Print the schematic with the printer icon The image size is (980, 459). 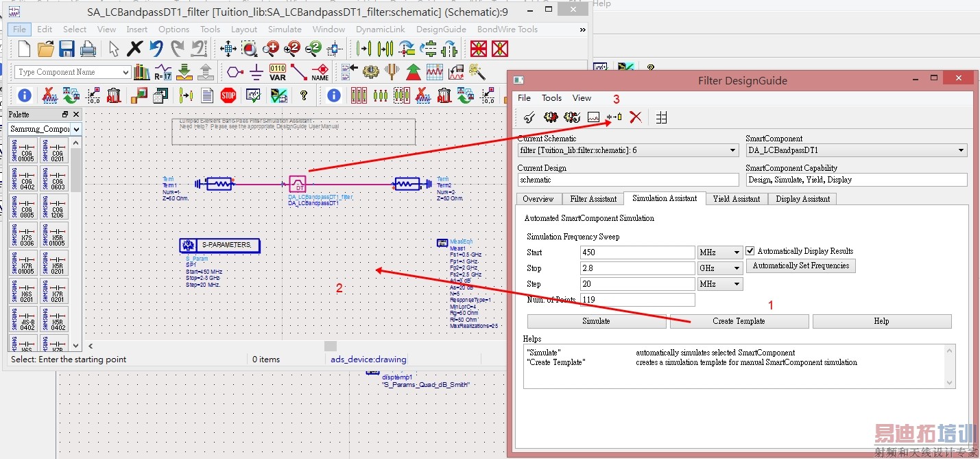pyautogui.click(x=88, y=49)
